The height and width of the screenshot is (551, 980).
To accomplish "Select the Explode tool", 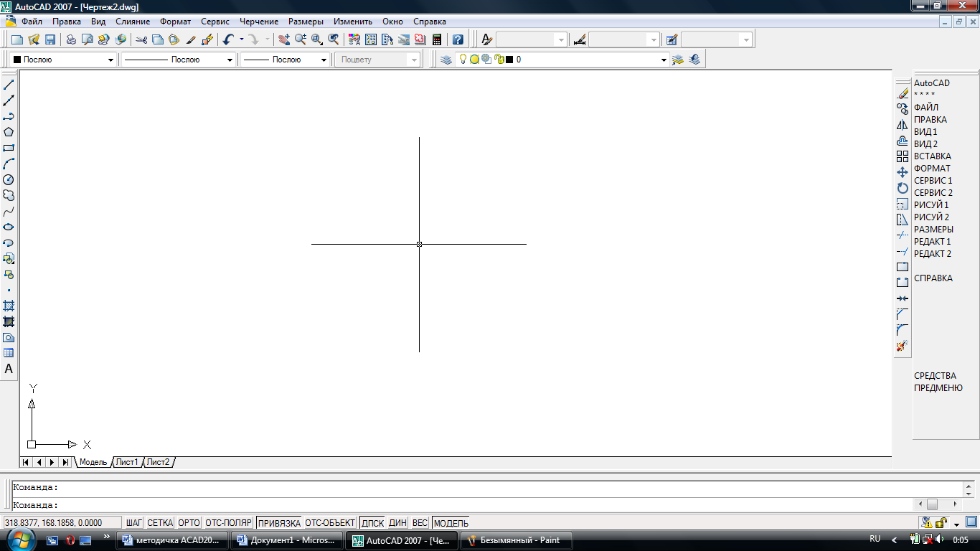I will tap(903, 346).
